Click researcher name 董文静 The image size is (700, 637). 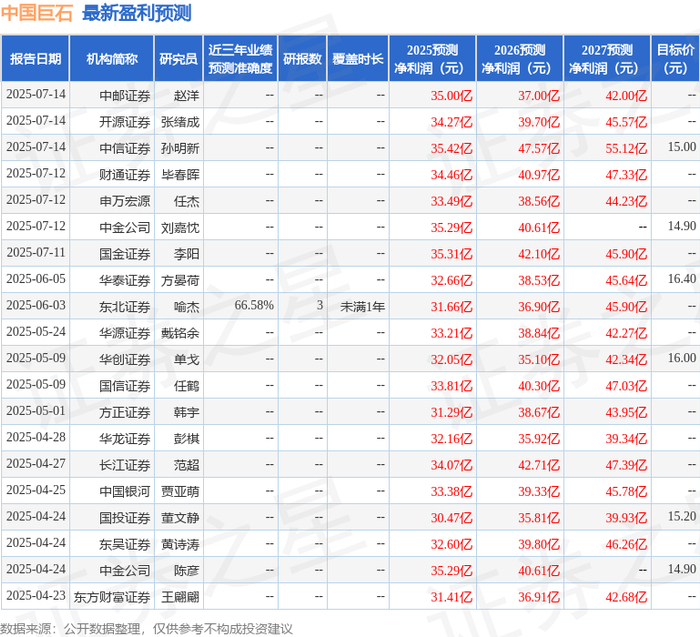click(180, 518)
